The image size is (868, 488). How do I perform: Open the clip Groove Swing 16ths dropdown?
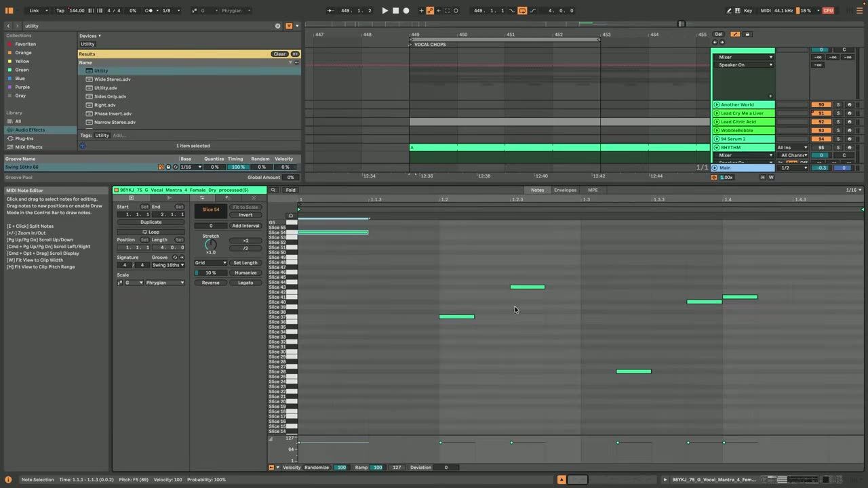[x=167, y=265]
